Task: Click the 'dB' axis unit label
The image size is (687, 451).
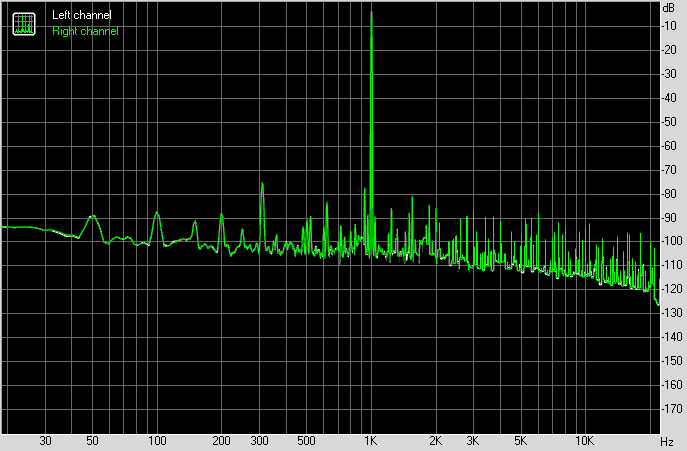Action: [x=669, y=8]
